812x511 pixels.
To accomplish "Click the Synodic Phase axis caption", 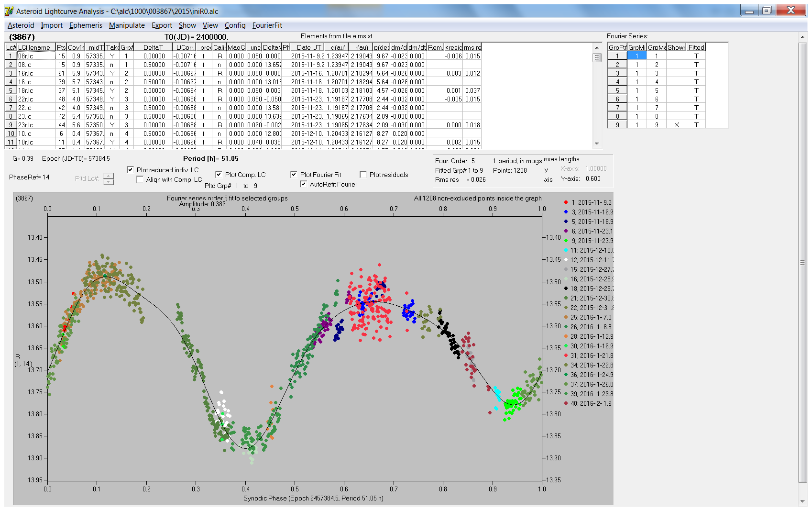I will (x=313, y=498).
